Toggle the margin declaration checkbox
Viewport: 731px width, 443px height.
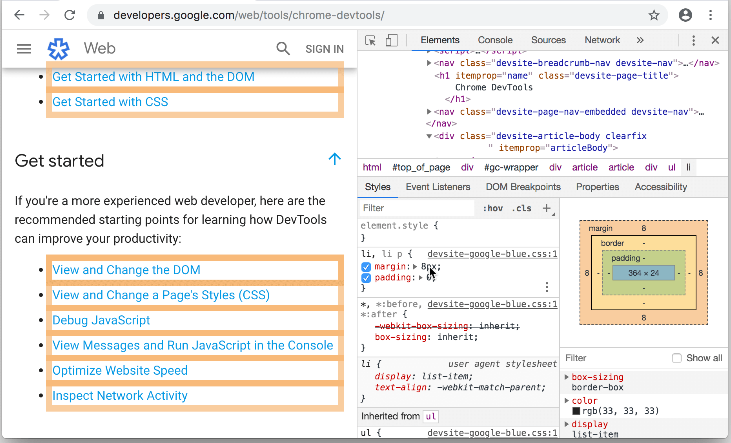[366, 267]
